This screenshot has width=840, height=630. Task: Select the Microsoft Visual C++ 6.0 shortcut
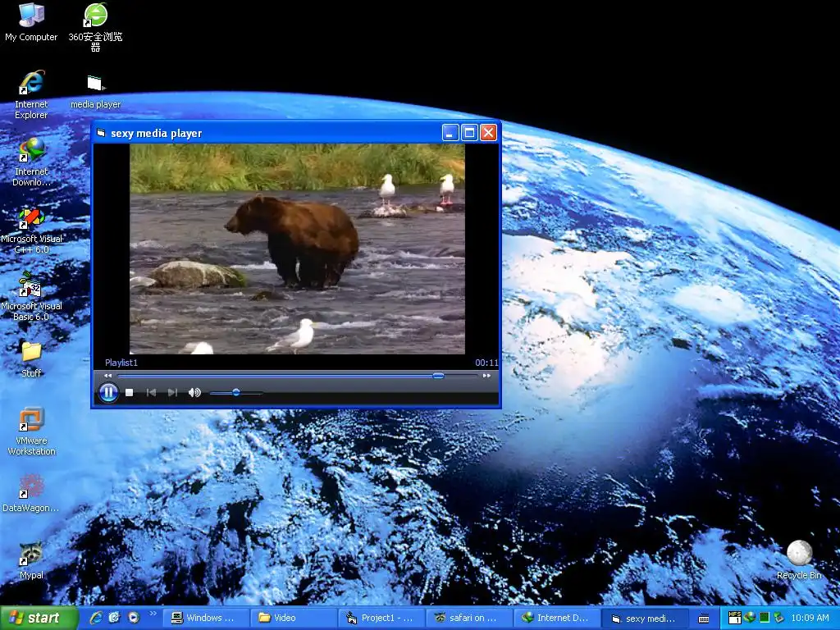point(31,231)
